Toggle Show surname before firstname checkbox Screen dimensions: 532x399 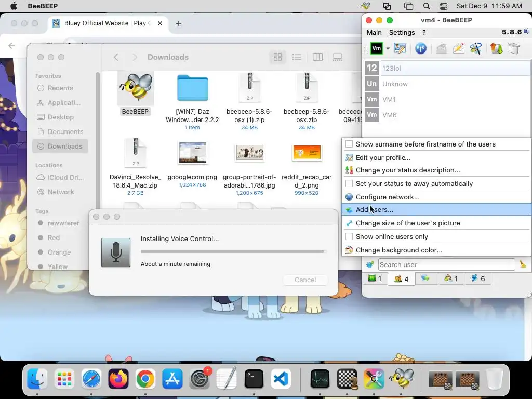coord(349,144)
